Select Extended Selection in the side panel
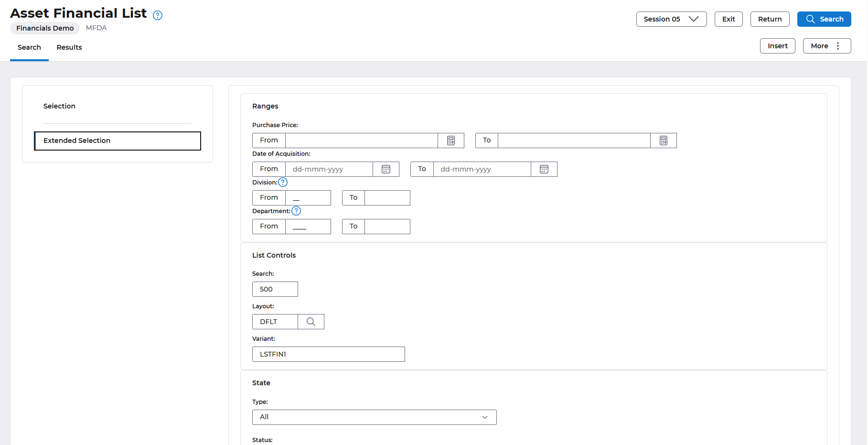This screenshot has height=445, width=868. point(118,141)
